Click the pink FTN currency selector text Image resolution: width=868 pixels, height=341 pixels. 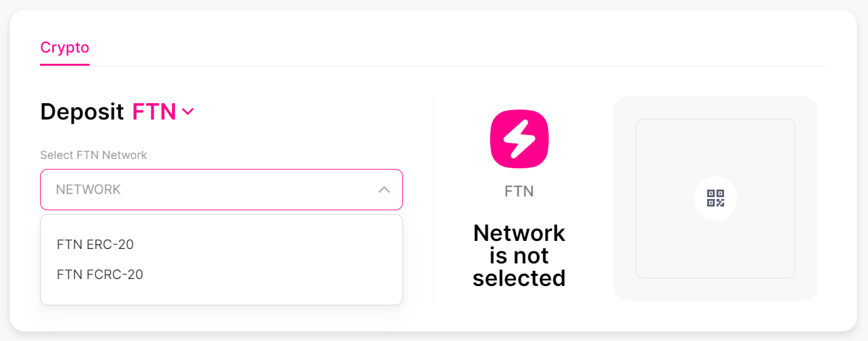pyautogui.click(x=154, y=111)
